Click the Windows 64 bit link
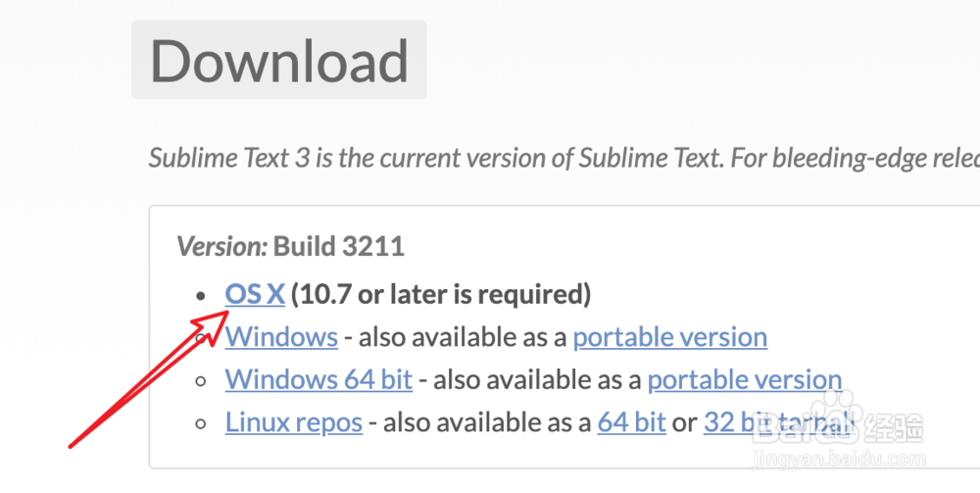This screenshot has height=493, width=980. pyautogui.click(x=318, y=379)
